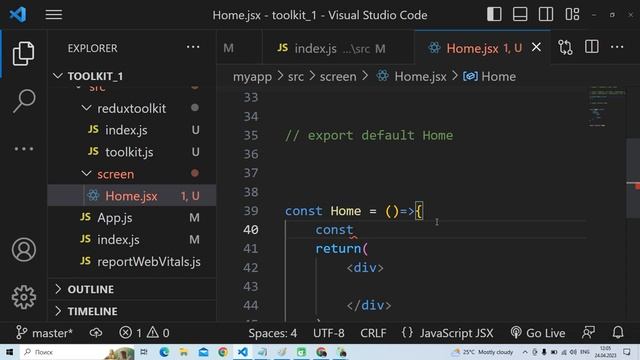Click the editor minimap
640x360 pixels.
click(607, 107)
